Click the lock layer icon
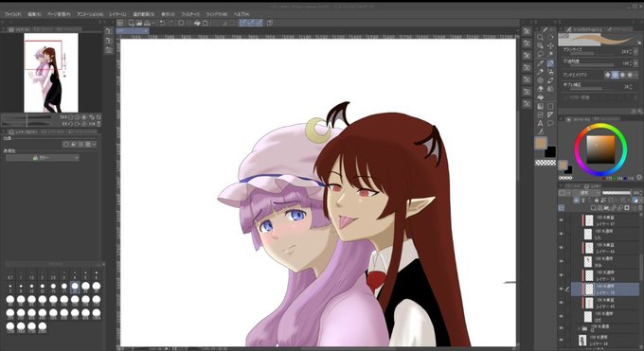This screenshot has width=644, height=351. click(x=596, y=200)
